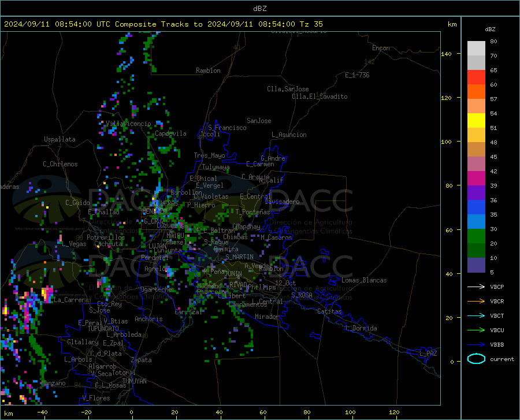Select the bright green 20 dBZ color swatch
This screenshot has height=420, width=520.
pos(476,236)
